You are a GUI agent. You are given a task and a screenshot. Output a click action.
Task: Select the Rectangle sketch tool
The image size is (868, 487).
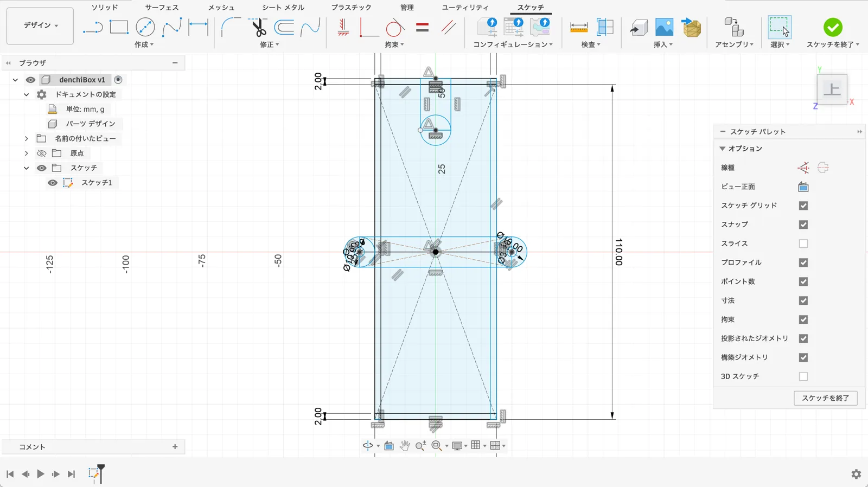(119, 27)
